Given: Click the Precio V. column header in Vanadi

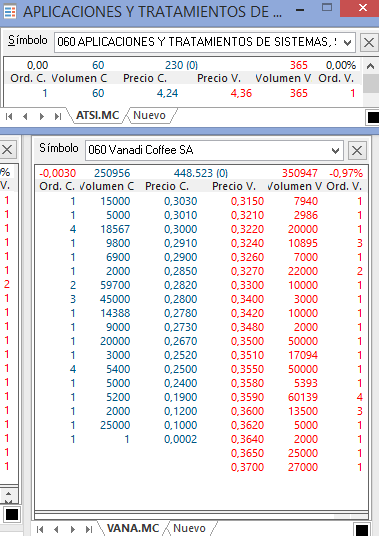Looking at the screenshot, I should 234,186.
